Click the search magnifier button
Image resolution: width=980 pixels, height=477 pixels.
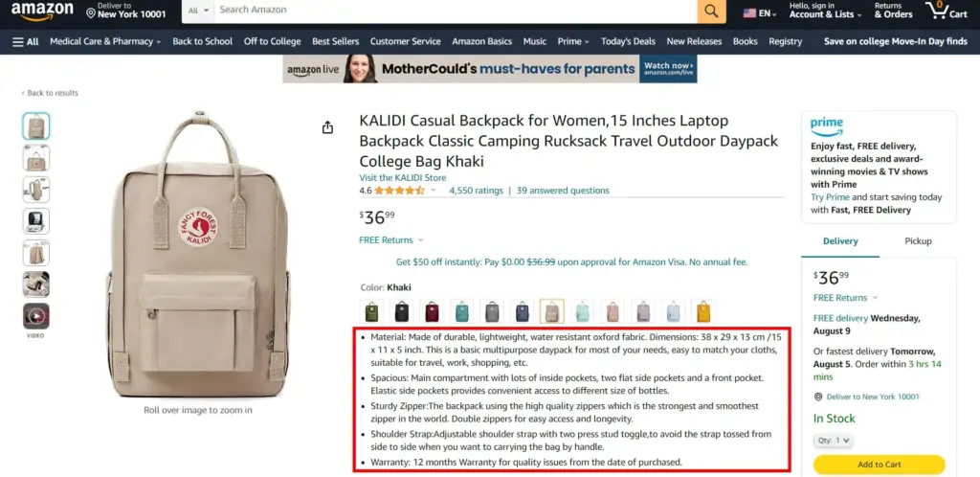(x=711, y=11)
